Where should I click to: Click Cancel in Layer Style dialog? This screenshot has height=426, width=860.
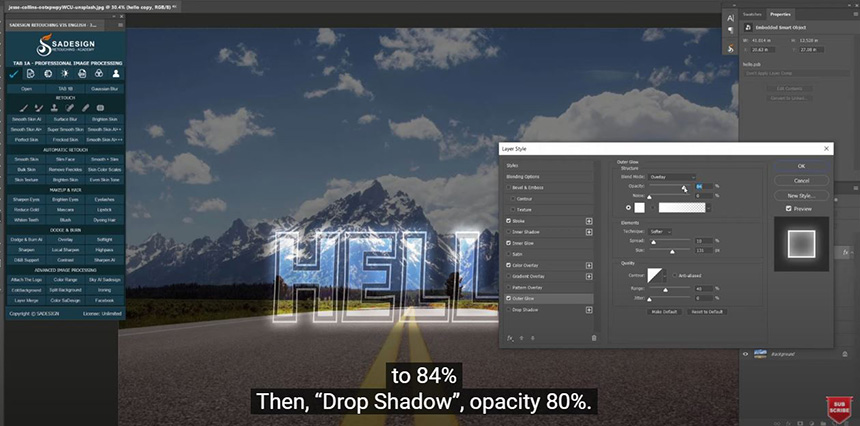tap(801, 180)
